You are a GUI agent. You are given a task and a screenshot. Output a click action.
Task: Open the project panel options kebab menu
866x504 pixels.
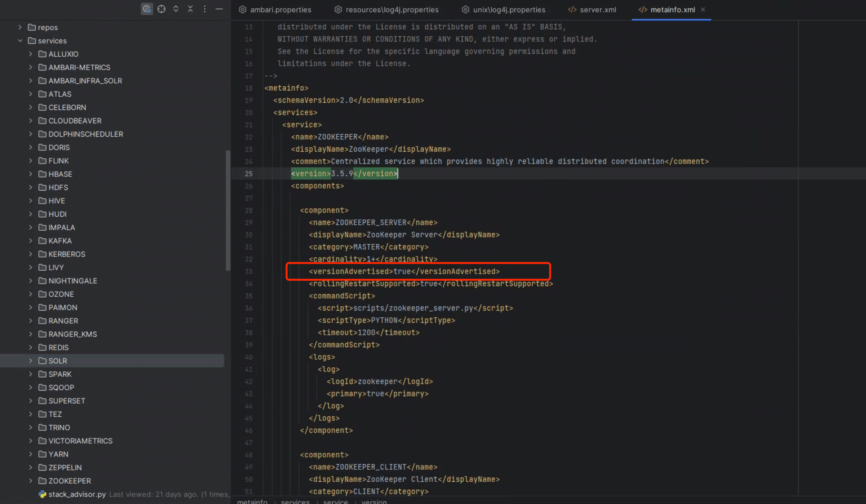[205, 9]
